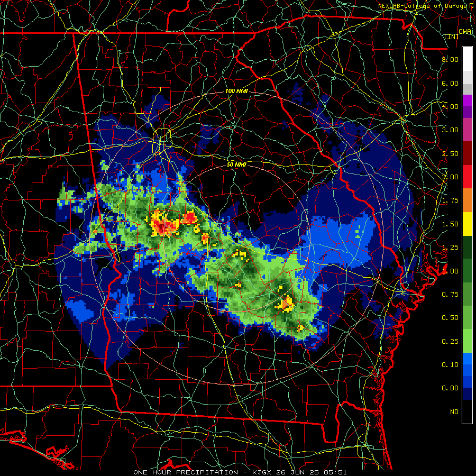Image resolution: width=476 pixels, height=476 pixels.
Task: Pick the bright magenta legend swatch
Action: coord(467,100)
